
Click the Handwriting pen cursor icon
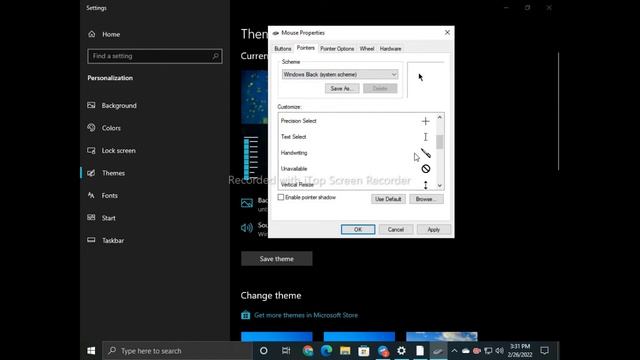coord(426,153)
